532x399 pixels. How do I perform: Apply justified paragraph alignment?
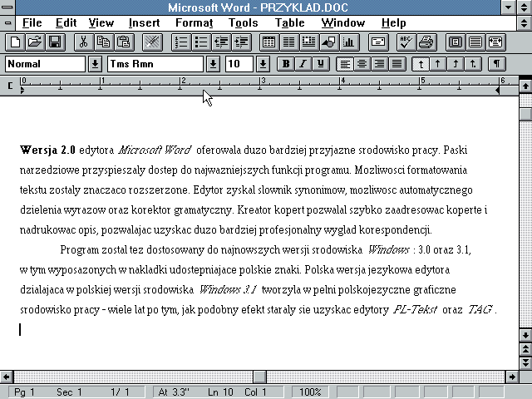[x=397, y=64]
